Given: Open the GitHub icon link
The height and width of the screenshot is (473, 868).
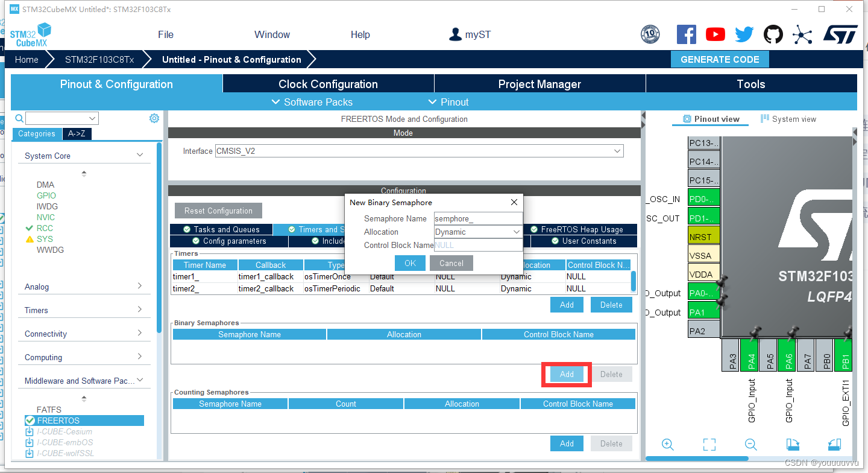Looking at the screenshot, I should [773, 34].
